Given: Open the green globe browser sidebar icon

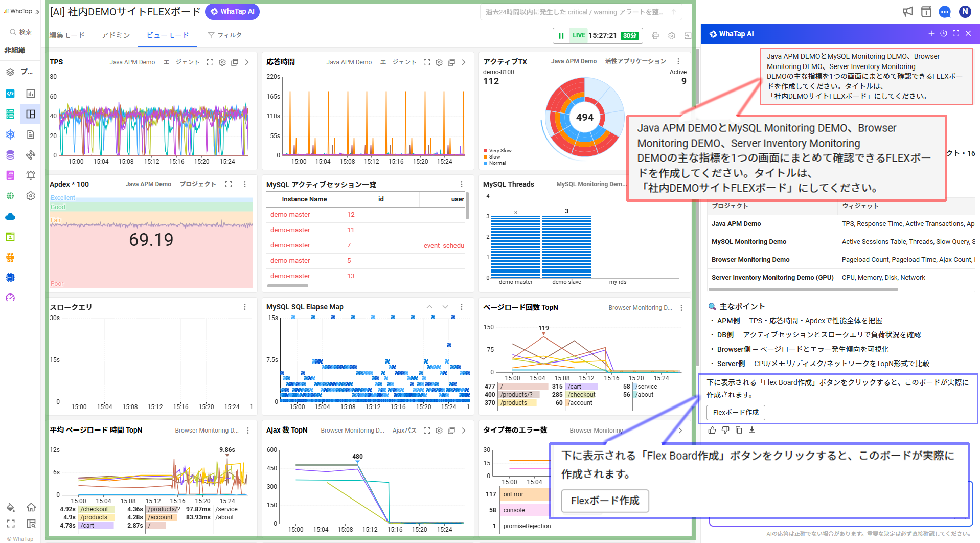Looking at the screenshot, I should pos(10,196).
